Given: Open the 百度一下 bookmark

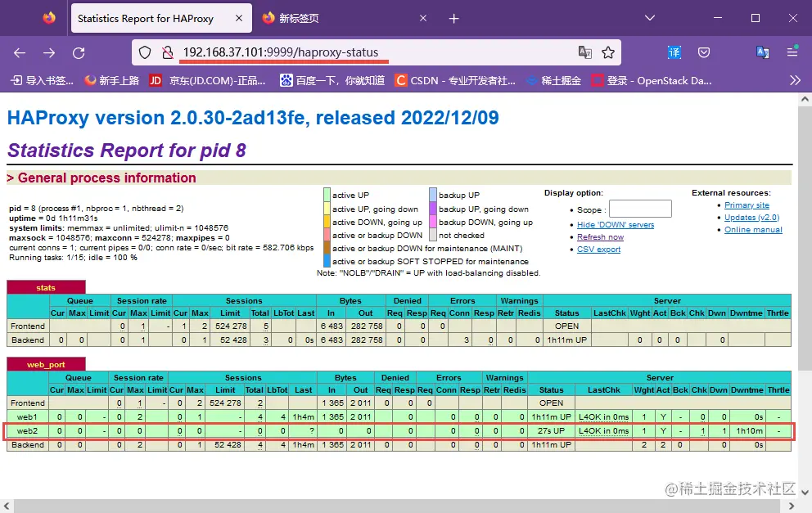Looking at the screenshot, I should coord(332,80).
